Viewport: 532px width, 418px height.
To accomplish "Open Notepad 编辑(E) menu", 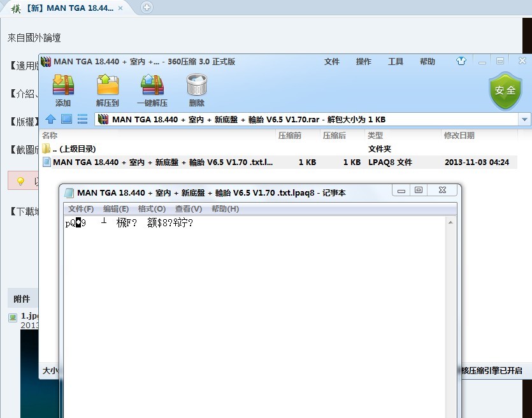I will [116, 209].
